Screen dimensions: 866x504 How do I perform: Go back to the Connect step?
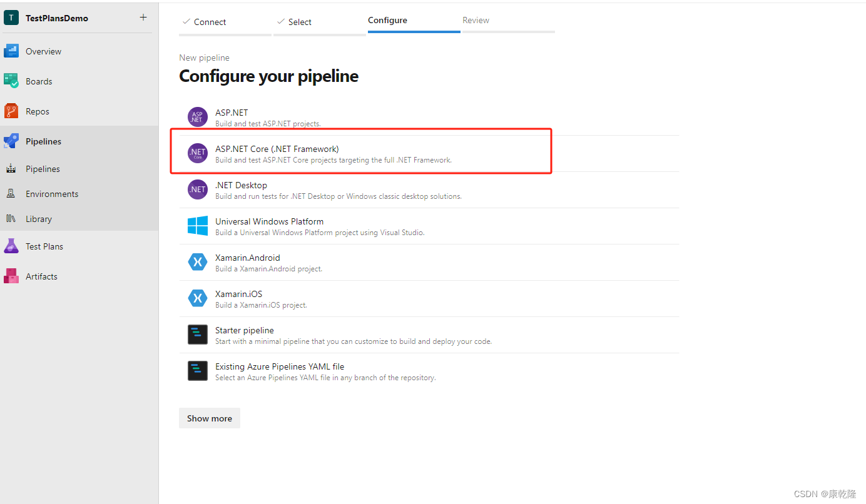pyautogui.click(x=225, y=23)
